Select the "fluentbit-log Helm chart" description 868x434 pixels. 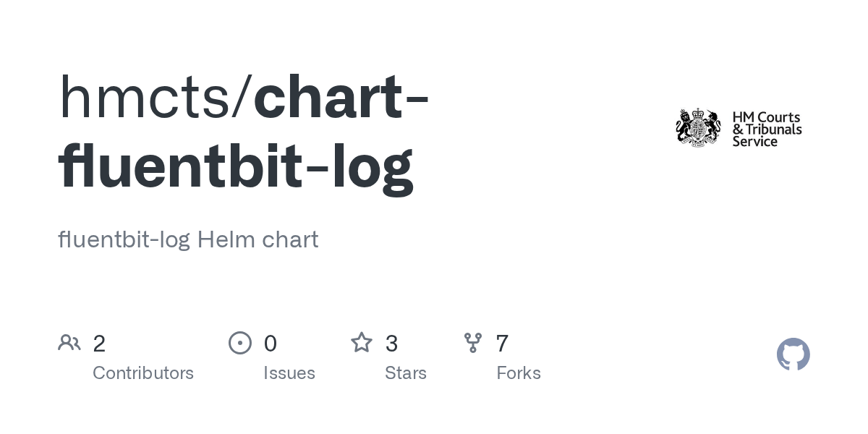click(188, 239)
